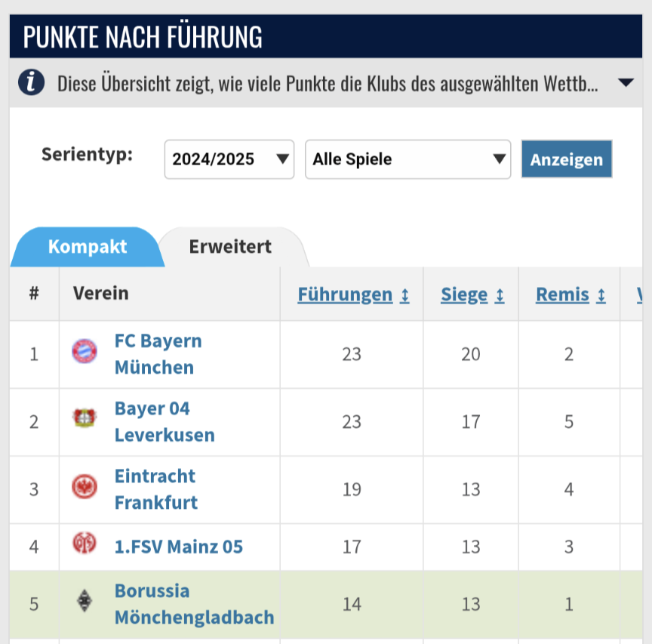
Task: Click sort arrows next to Führungen
Action: point(404,295)
